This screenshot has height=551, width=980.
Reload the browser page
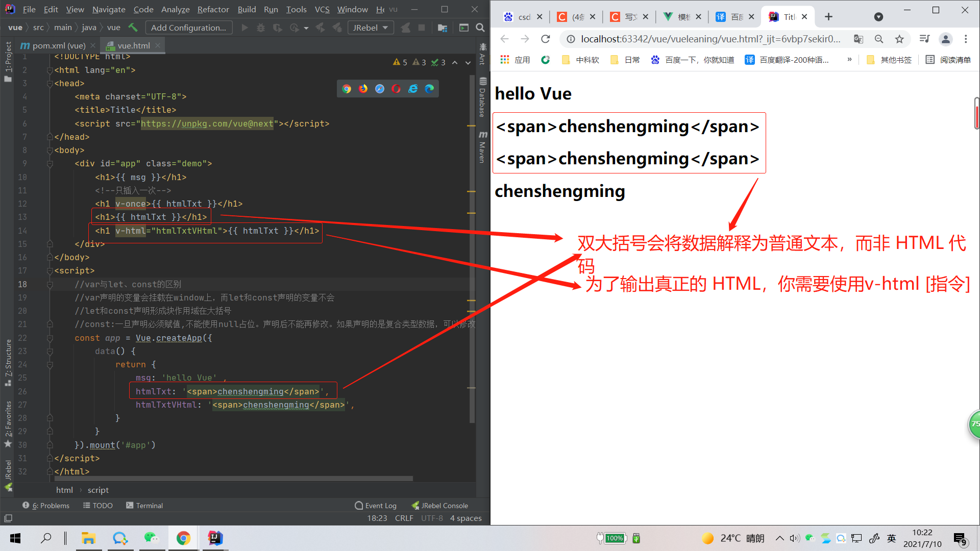[x=546, y=39]
